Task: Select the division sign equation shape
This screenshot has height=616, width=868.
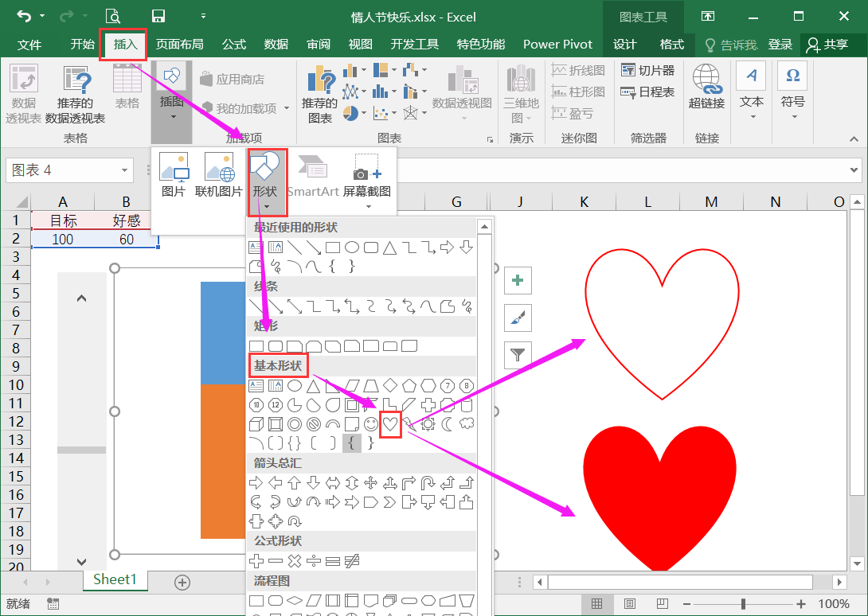Action: coord(313,560)
